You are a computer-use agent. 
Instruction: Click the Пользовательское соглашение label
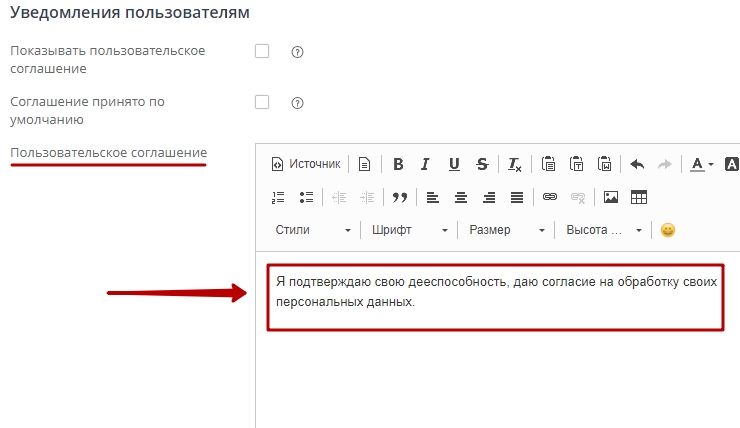109,152
